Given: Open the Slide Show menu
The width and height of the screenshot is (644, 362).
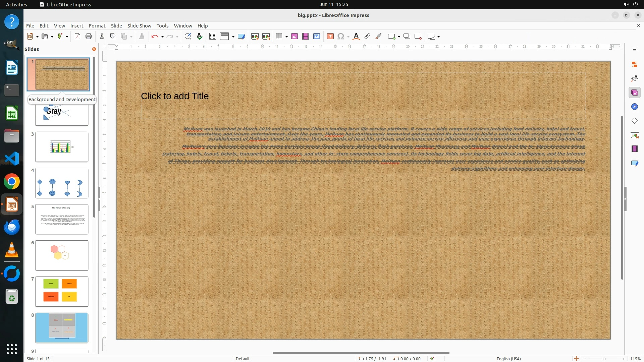Looking at the screenshot, I should point(139,25).
